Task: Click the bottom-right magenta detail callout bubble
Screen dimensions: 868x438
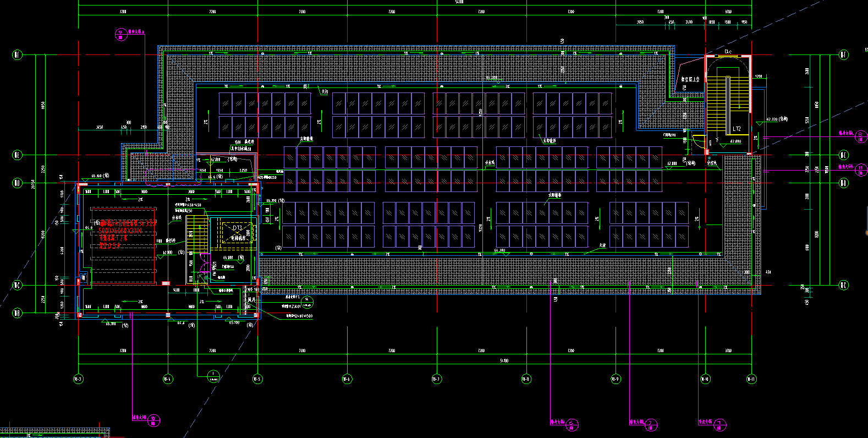Action: pos(720,424)
